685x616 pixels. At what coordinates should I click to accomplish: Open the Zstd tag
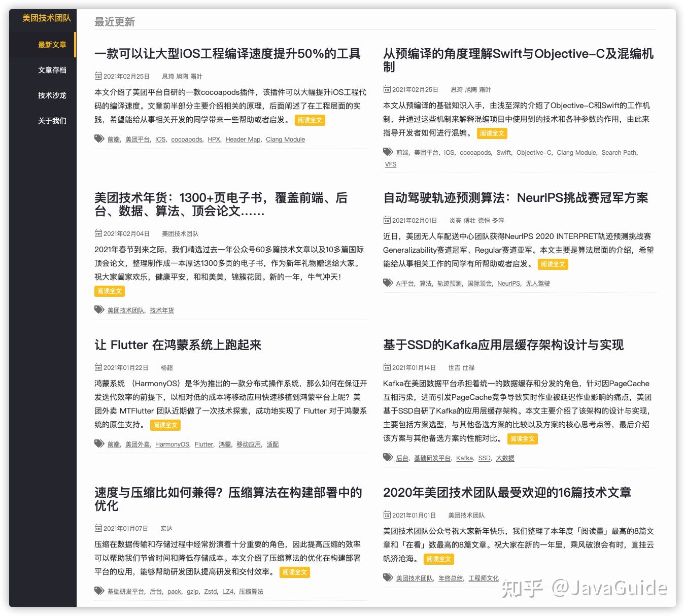211,592
